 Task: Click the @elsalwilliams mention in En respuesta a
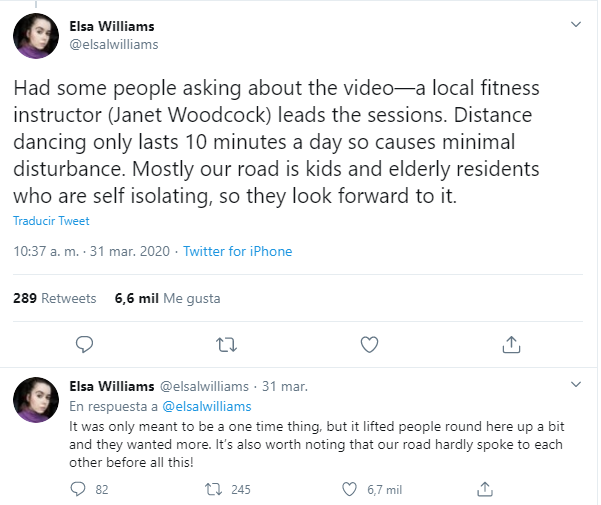pyautogui.click(x=208, y=406)
